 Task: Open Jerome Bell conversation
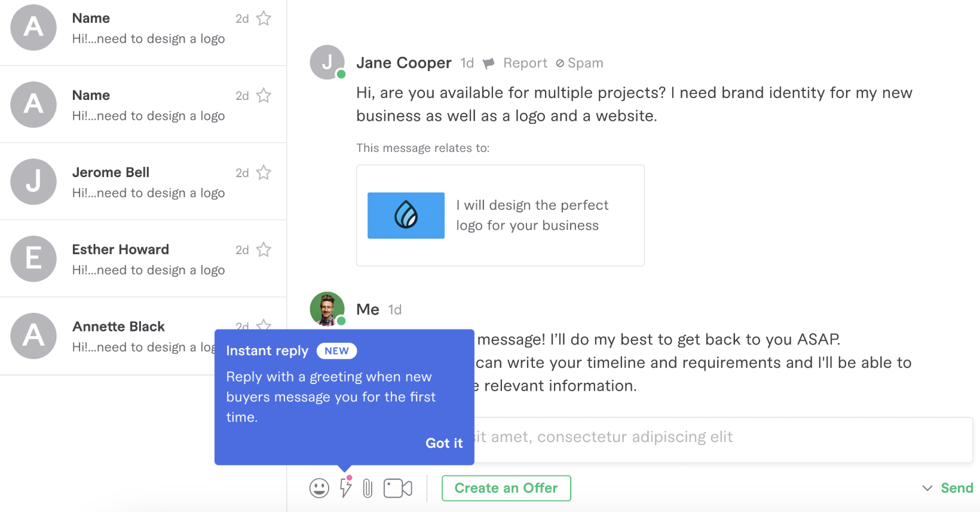[x=143, y=182]
